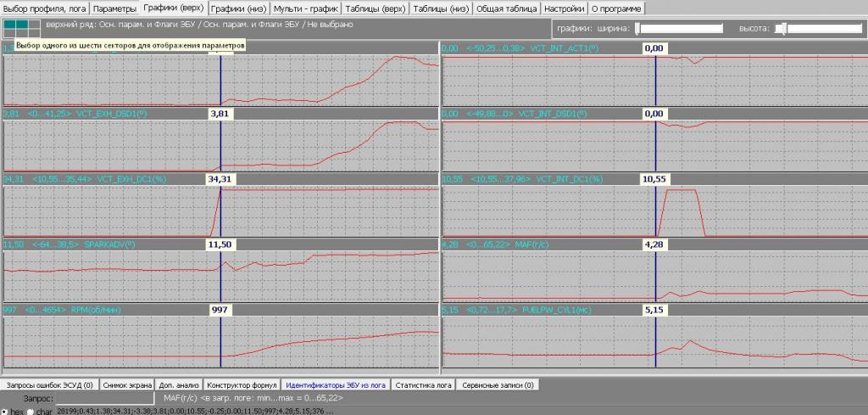868x415 pixels.
Task: Open the Таблицы (верх) tab
Action: click(x=376, y=8)
